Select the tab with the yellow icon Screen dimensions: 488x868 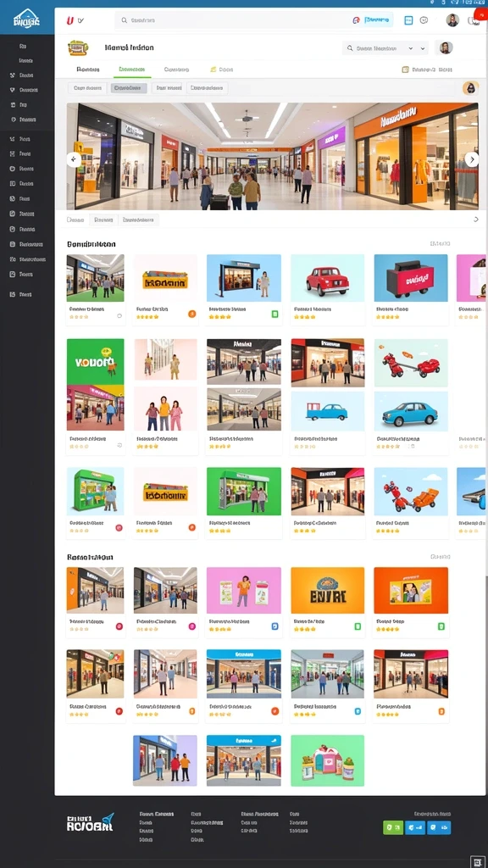(222, 70)
